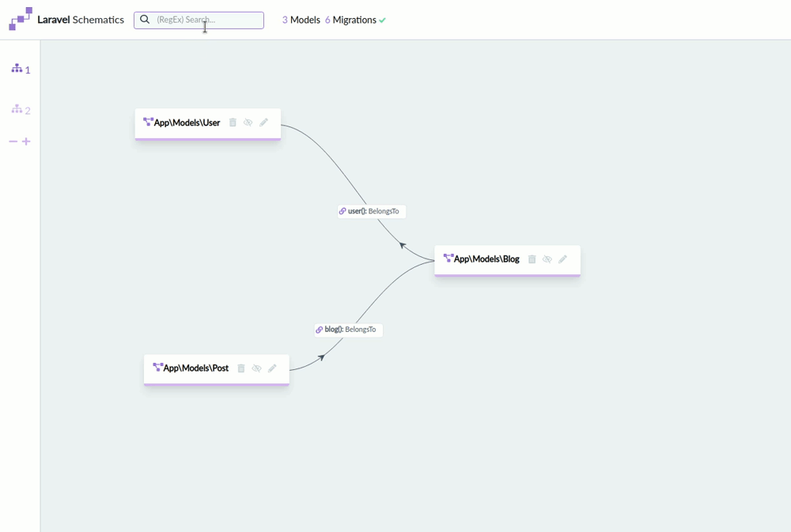Click the model icon on Post node
Viewport: 791px width, 532px height.
(x=157, y=368)
